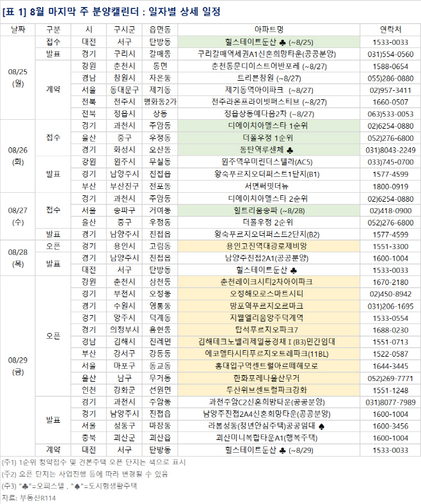Click phone number '1551-3300'
The height and width of the screenshot is (504, 421).
tap(390, 247)
